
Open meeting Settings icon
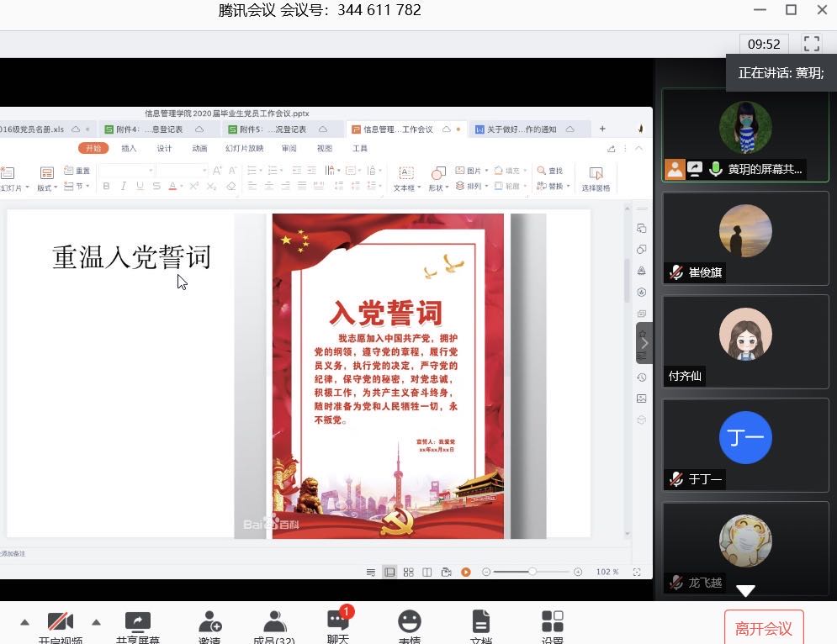coord(553,624)
